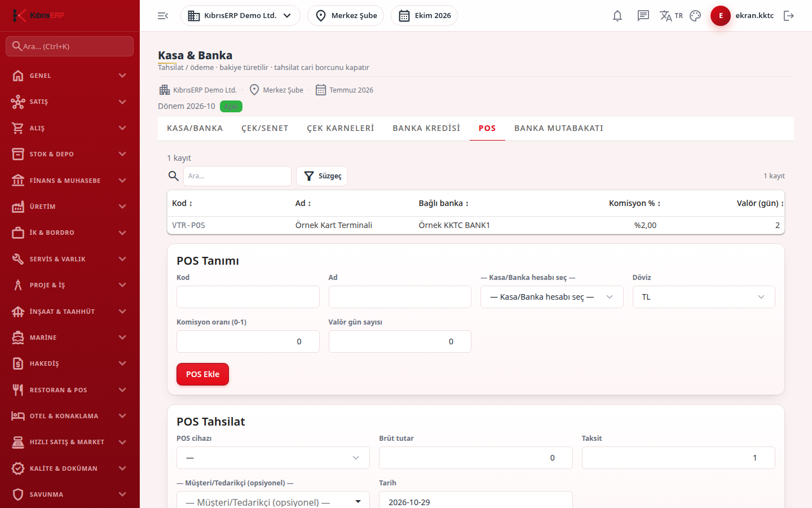Click the table search magnifier icon
Viewport: 812px width, 508px height.
(174, 176)
